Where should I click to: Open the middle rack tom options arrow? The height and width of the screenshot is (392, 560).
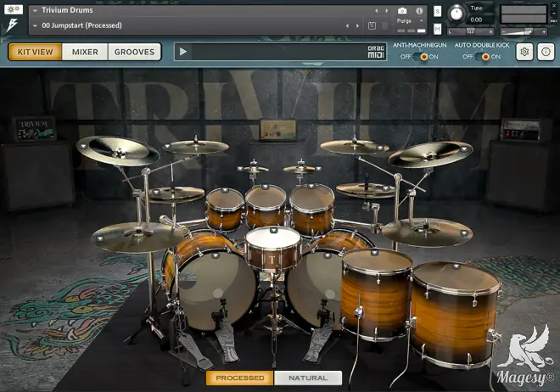pyautogui.click(x=265, y=187)
